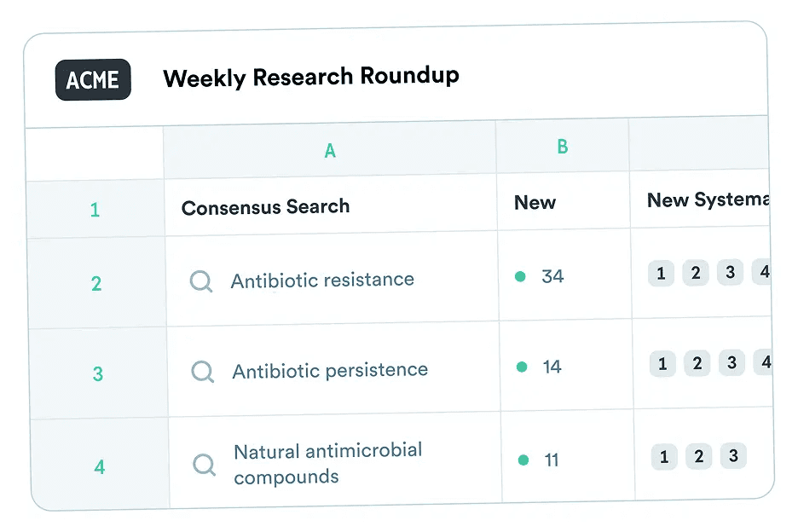
Task: Click badge 2 in Natural antimicrobial row
Action: pos(698,456)
